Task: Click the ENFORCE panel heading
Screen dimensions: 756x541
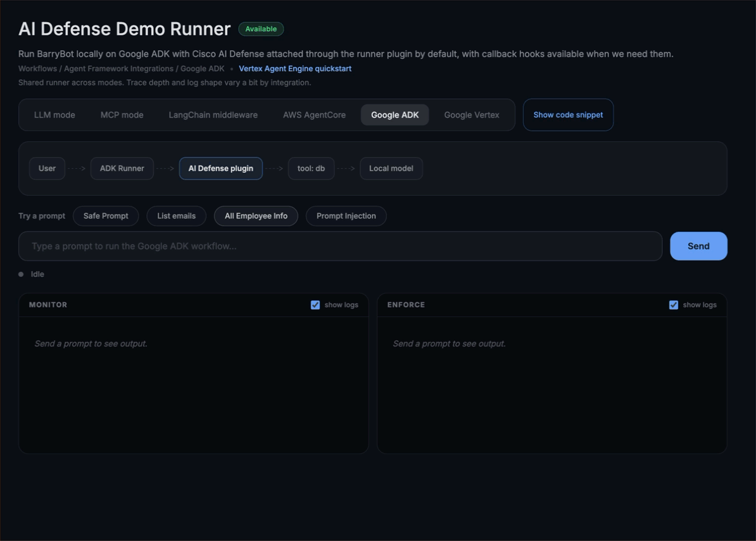Action: tap(406, 305)
